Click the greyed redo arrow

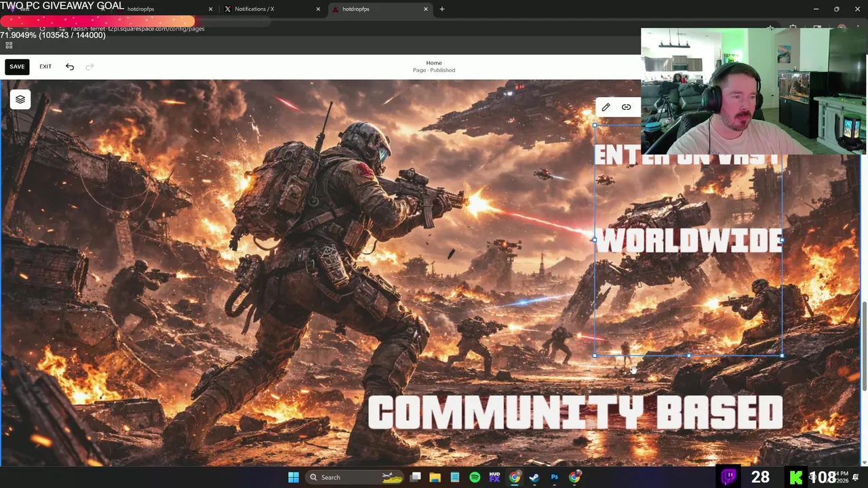90,66
